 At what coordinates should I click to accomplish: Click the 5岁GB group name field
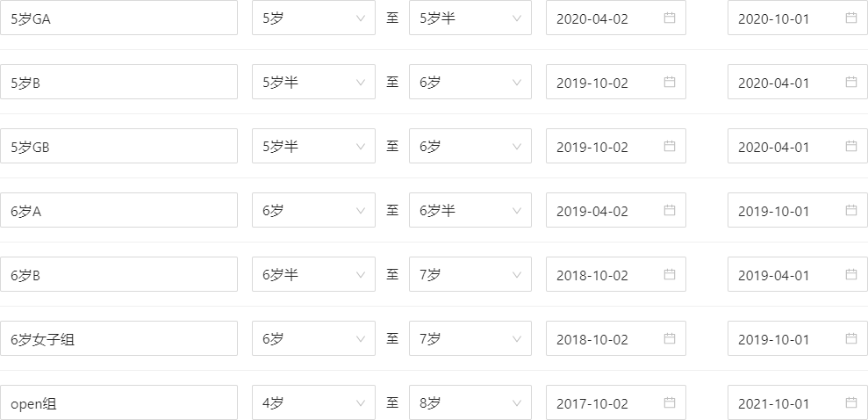(x=118, y=146)
